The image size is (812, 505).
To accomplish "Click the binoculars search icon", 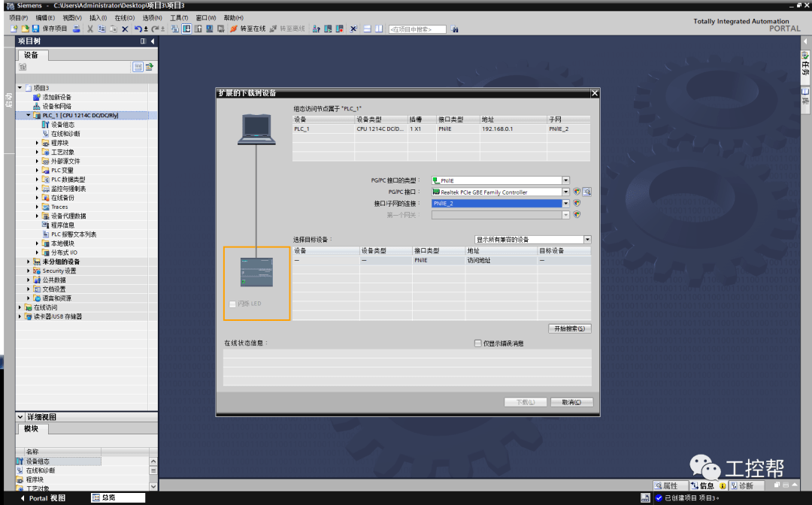I will [455, 29].
